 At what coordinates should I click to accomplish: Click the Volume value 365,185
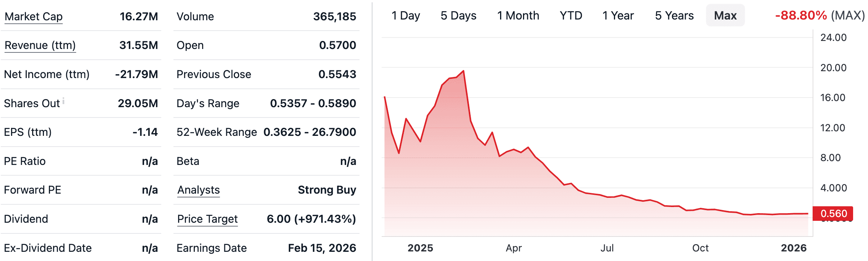(335, 16)
